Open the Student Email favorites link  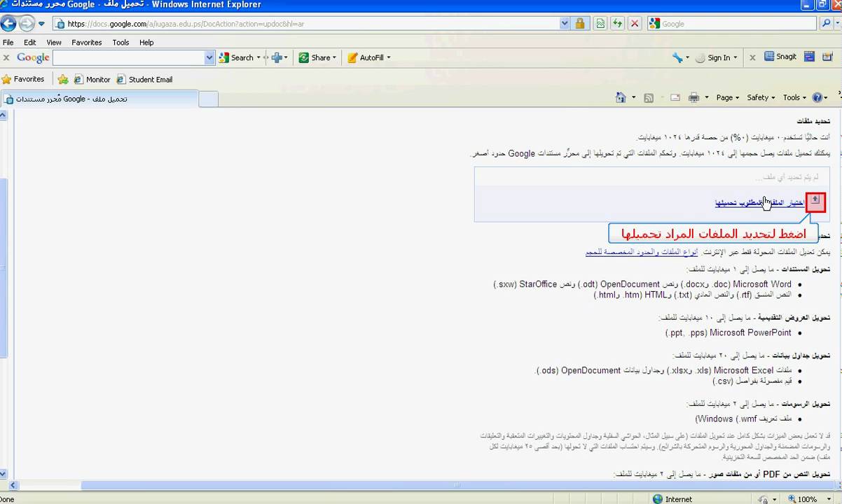coord(144,80)
